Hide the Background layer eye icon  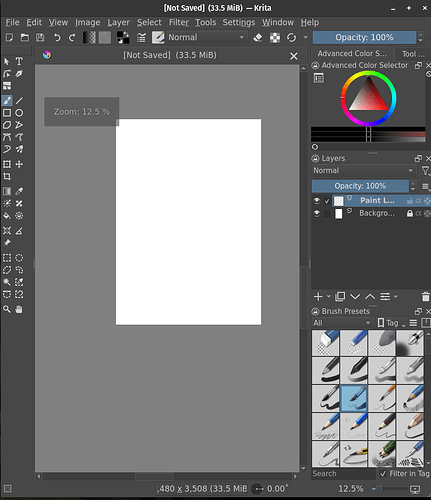pos(317,213)
